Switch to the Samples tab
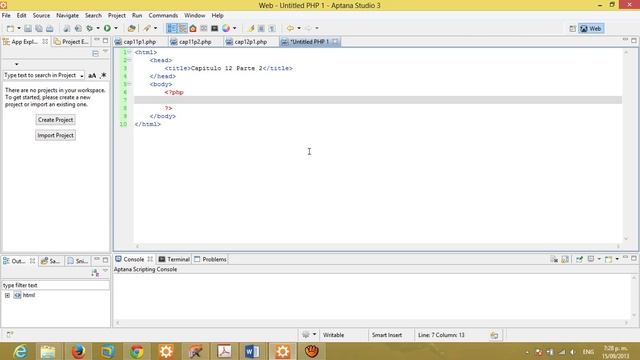Screen dimensions: 640x360 coord(51,261)
